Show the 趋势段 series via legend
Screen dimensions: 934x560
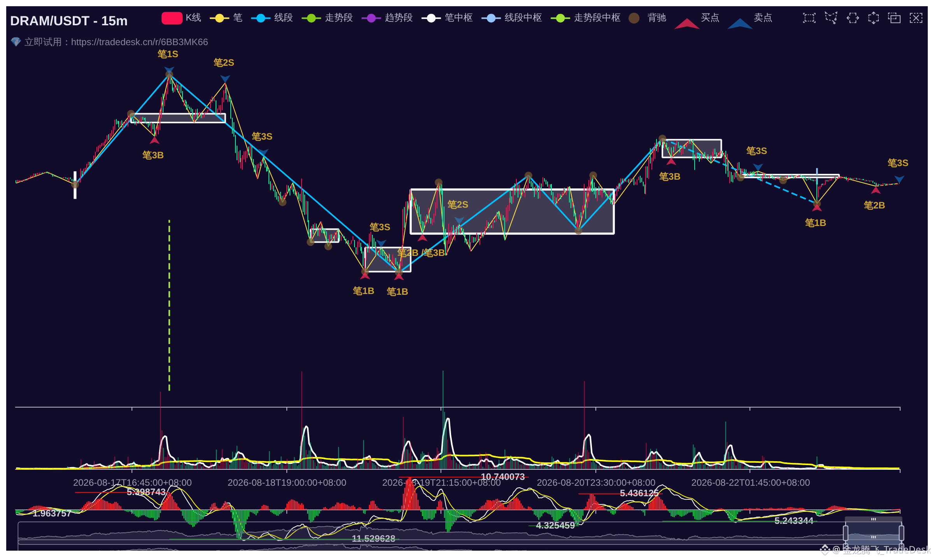(387, 18)
